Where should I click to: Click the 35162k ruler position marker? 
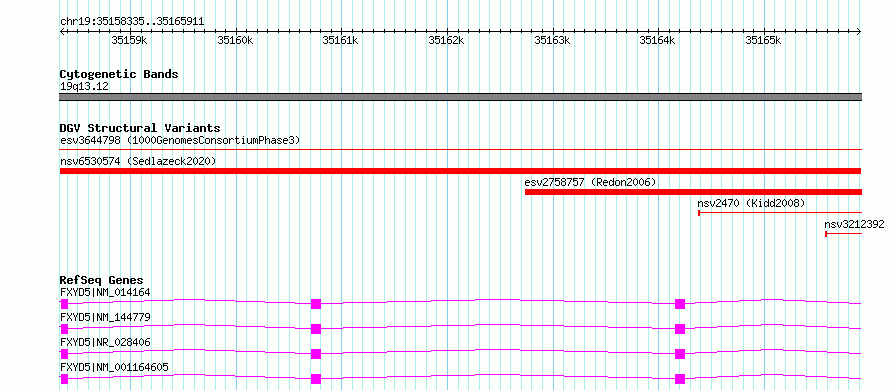click(x=446, y=40)
